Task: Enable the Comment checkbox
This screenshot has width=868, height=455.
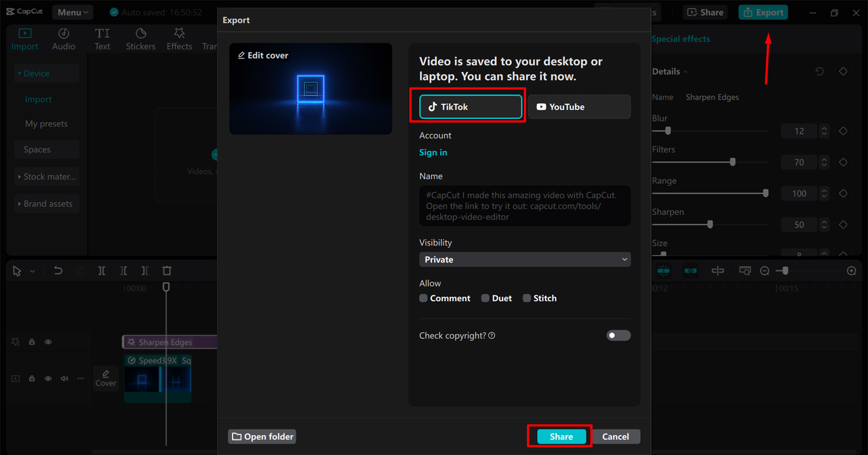Action: click(423, 298)
